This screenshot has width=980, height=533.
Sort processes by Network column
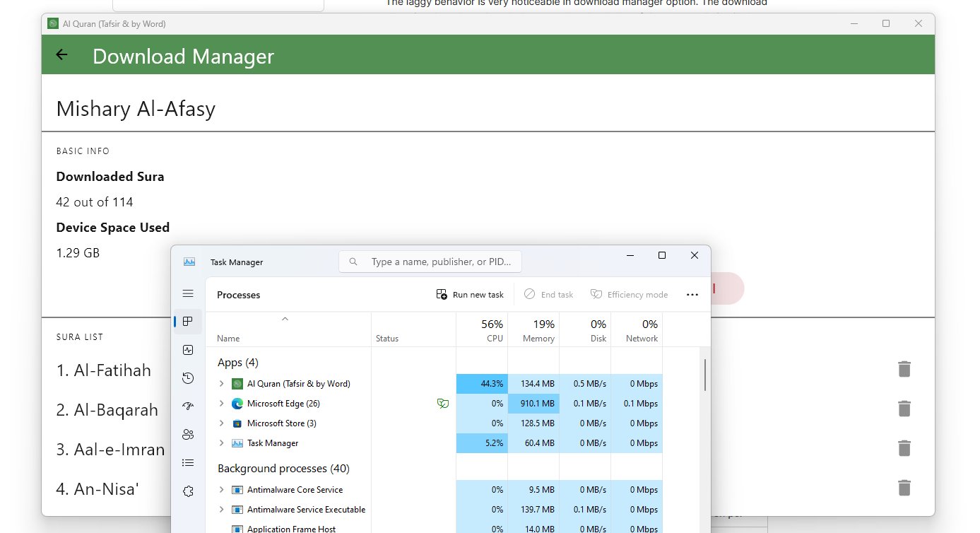(637, 329)
